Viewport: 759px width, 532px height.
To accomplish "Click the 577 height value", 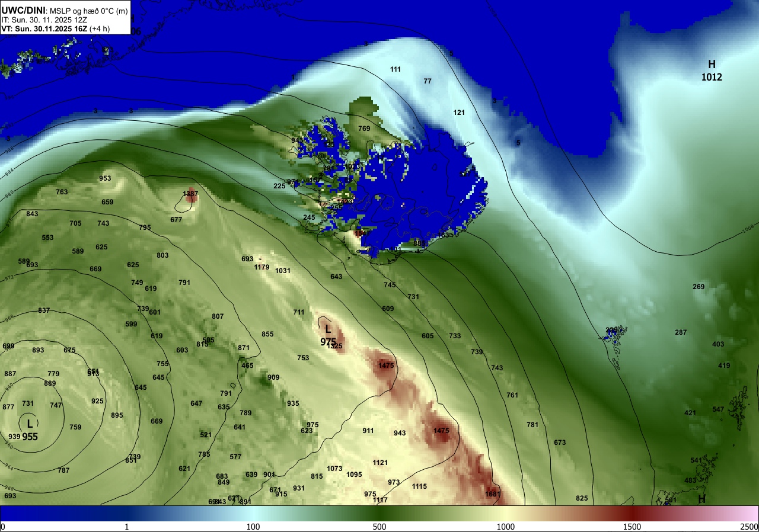I will [235, 457].
